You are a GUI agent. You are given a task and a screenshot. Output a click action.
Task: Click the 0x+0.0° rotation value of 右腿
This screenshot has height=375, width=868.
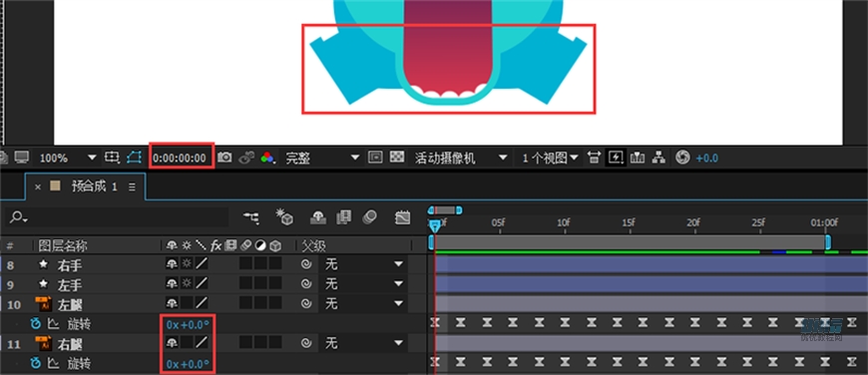pyautogui.click(x=189, y=364)
